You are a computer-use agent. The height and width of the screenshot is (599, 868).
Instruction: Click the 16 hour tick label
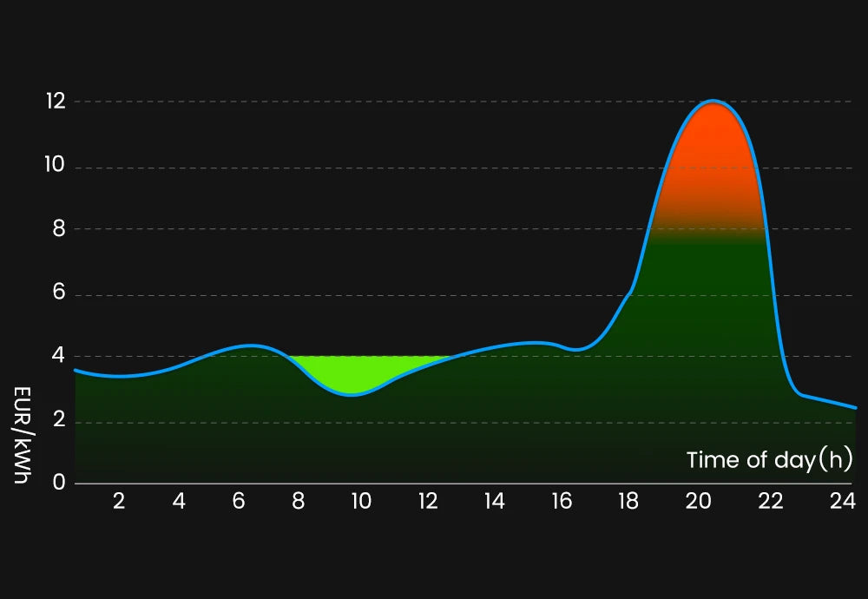[x=561, y=501]
